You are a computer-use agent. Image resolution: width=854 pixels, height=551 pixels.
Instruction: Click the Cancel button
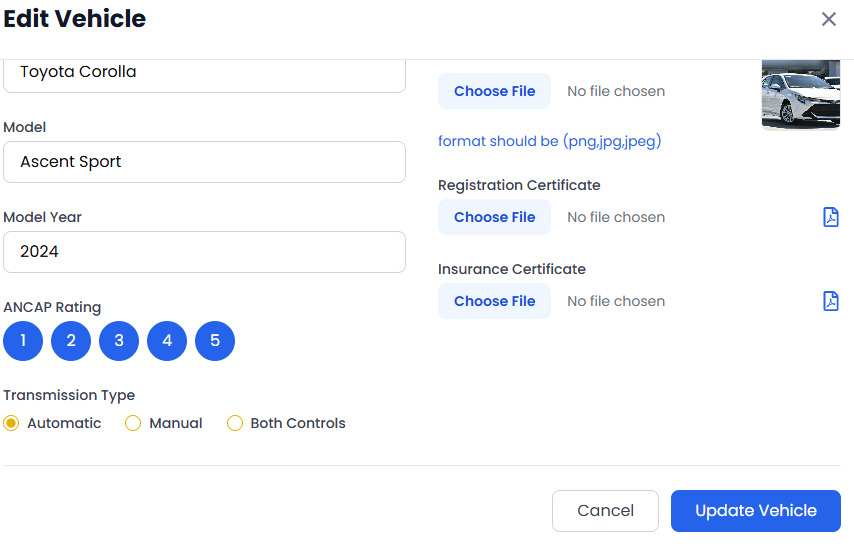[605, 510]
